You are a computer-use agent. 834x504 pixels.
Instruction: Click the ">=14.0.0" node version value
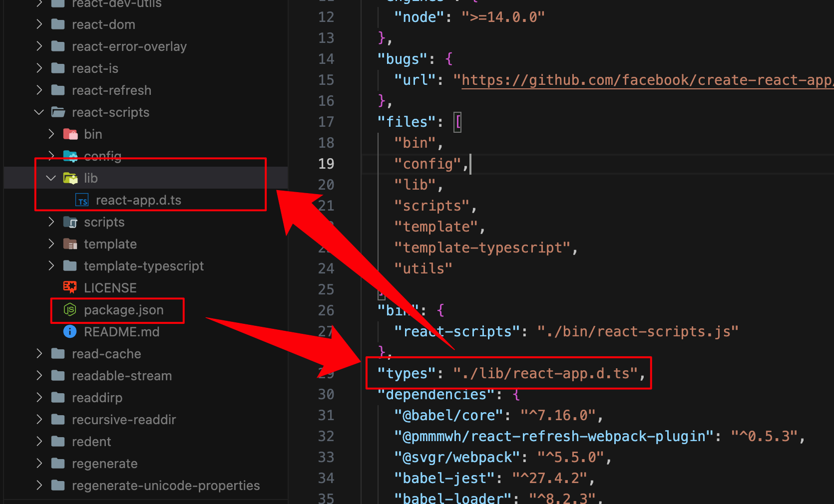pos(503,17)
